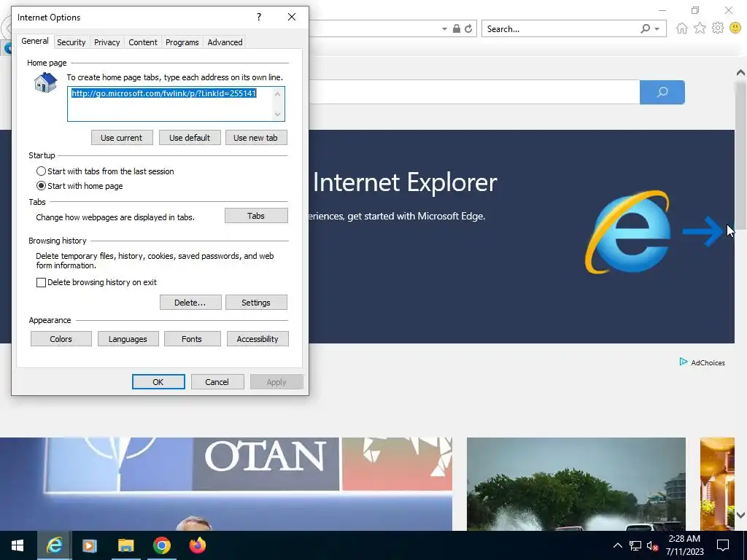Click the IE Search... input field
Image resolution: width=747 pixels, height=560 pixels.
561,29
